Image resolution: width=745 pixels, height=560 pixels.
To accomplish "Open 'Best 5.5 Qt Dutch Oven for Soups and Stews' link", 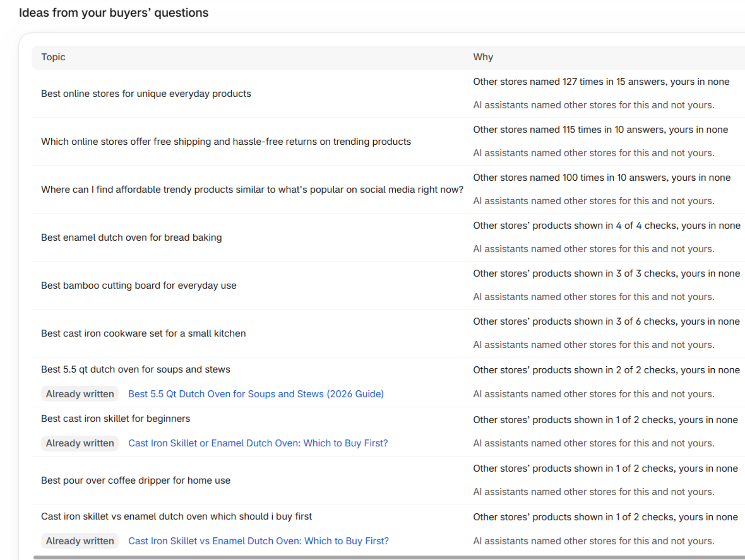I will [x=256, y=394].
